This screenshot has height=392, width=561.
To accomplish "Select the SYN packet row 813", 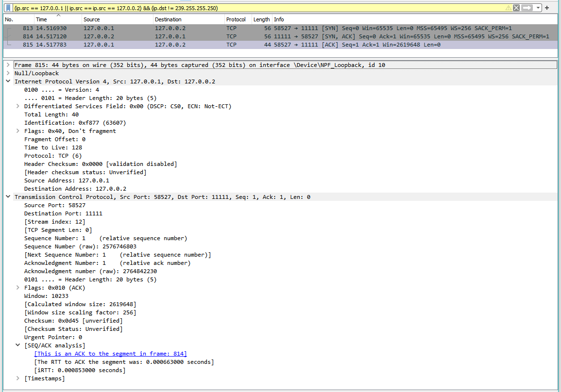I will 194,28.
